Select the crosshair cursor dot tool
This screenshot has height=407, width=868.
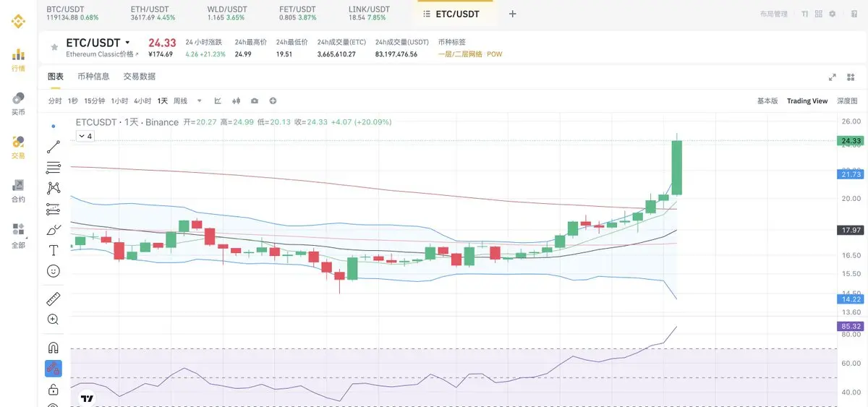tap(54, 126)
